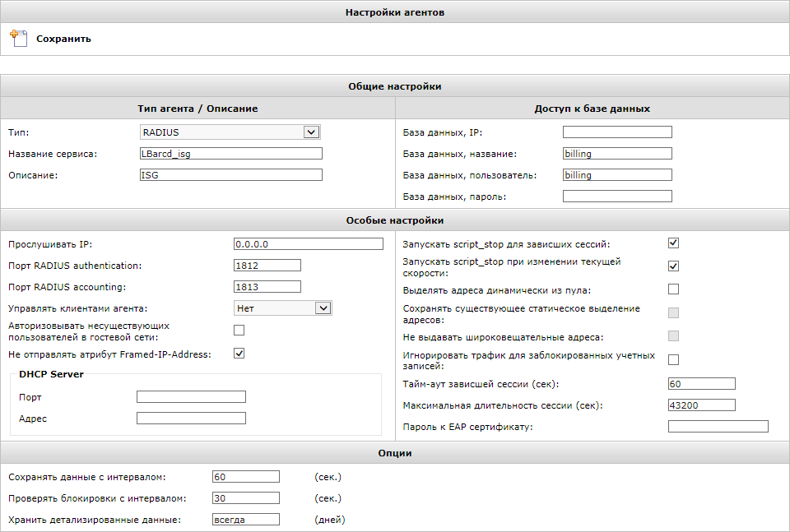Click the Описание field containing ISG
The width and height of the screenshot is (790, 532).
[230, 174]
